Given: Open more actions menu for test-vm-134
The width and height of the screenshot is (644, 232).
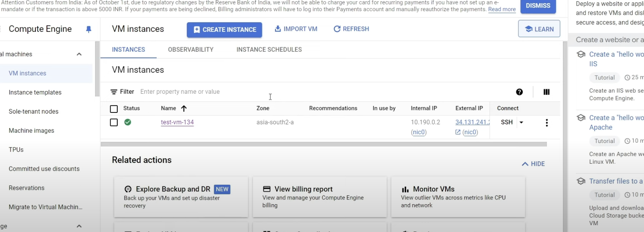Looking at the screenshot, I should click(547, 123).
